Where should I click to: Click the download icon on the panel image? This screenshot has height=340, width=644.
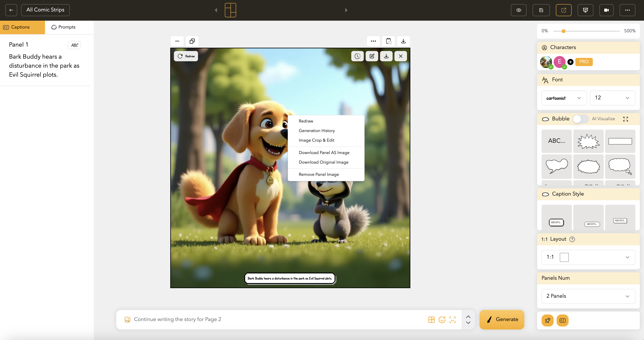coord(386,56)
